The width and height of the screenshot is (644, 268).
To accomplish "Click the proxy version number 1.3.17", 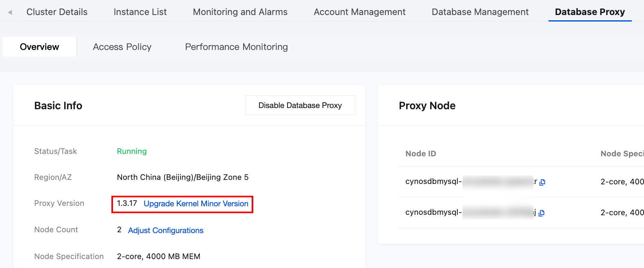I will click(x=127, y=203).
